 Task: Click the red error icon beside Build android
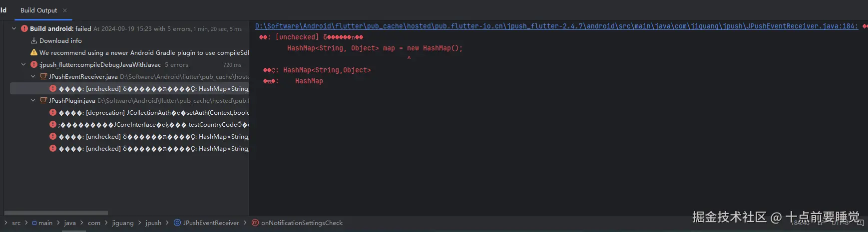pyautogui.click(x=24, y=29)
